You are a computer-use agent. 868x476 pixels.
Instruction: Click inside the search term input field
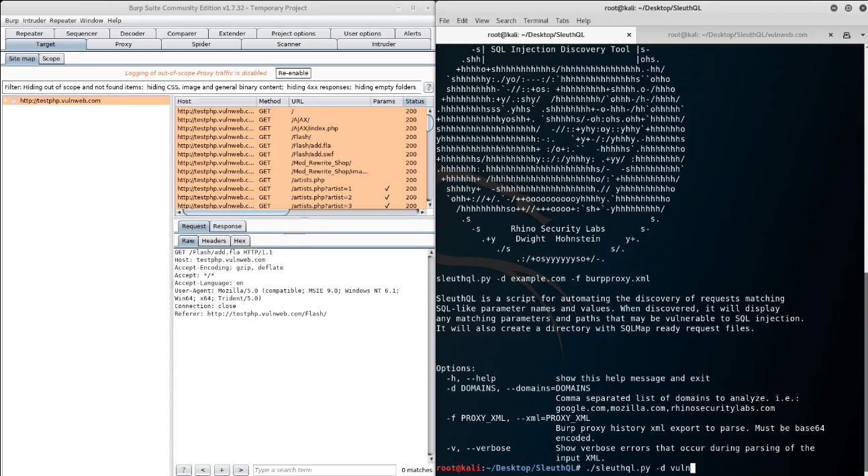[324, 470]
